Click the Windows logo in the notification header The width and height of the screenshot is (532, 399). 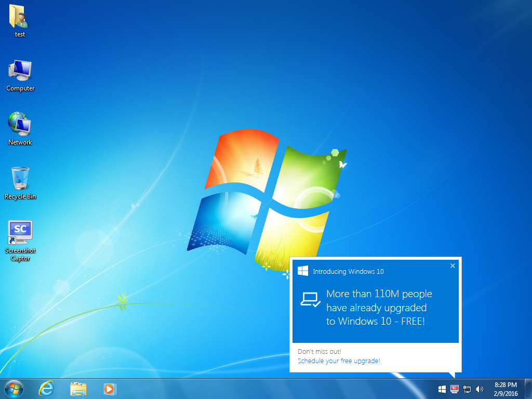(303, 271)
